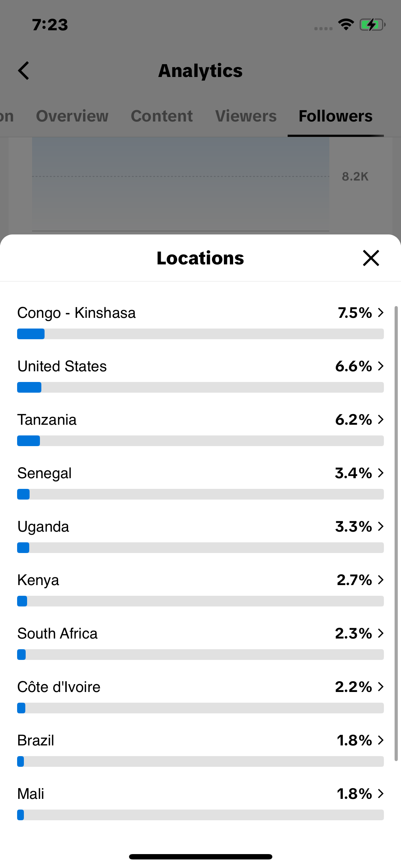Viewport: 401px width, 868px height.
Task: Tap the battery charging icon
Action: [372, 25]
